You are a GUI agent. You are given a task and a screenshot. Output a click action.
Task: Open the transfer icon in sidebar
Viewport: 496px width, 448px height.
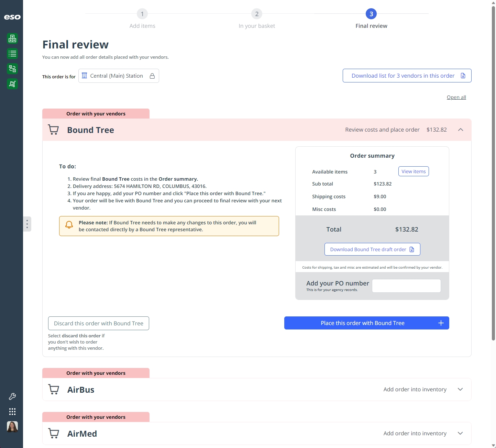click(x=12, y=69)
